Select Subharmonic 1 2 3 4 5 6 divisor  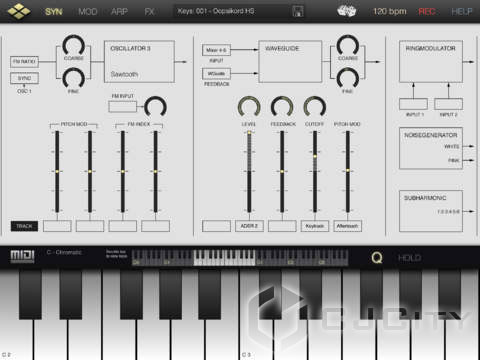tap(448, 212)
